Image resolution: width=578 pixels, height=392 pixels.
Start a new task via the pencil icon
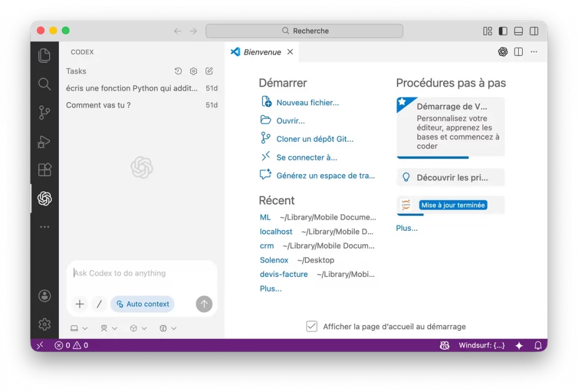[x=208, y=71]
